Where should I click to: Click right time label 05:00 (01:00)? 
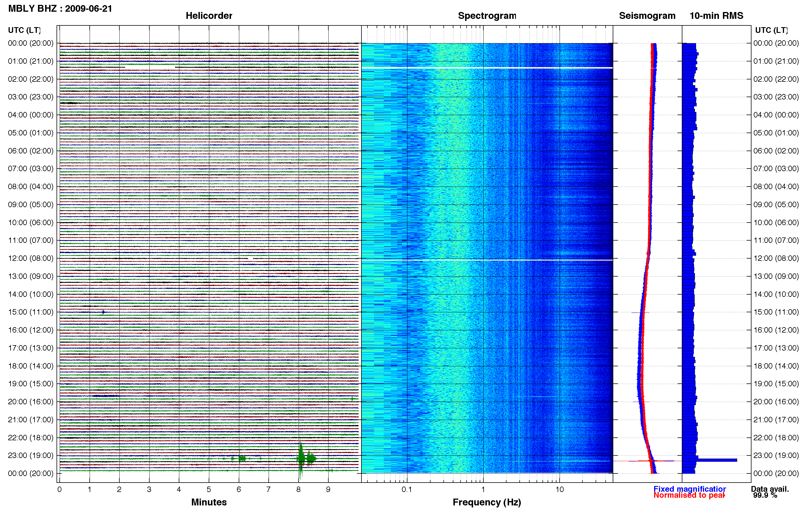click(x=776, y=133)
